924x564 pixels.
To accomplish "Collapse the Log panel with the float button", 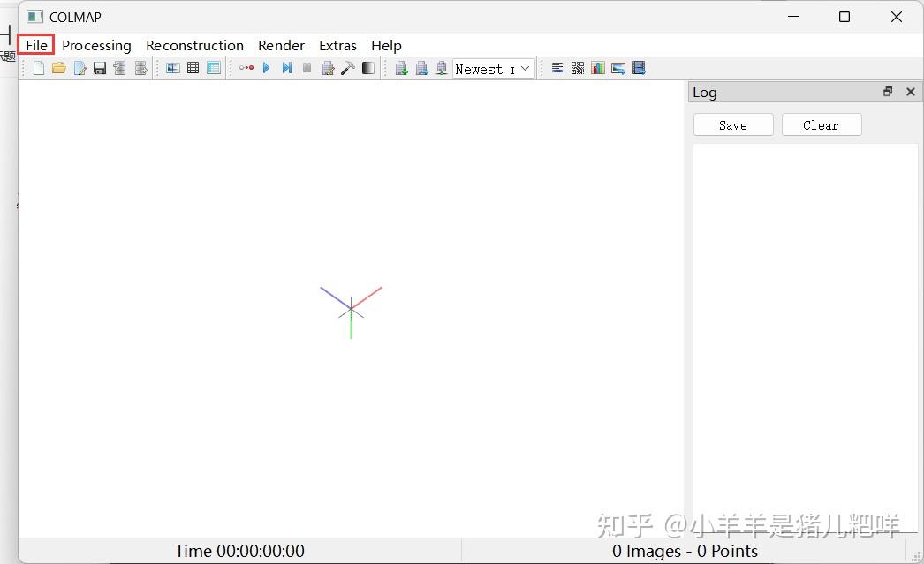I will click(888, 92).
